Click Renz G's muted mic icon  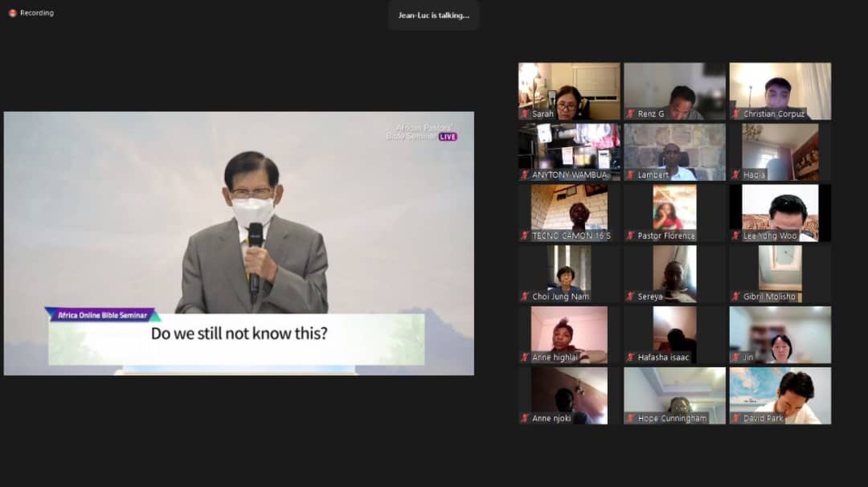point(631,114)
